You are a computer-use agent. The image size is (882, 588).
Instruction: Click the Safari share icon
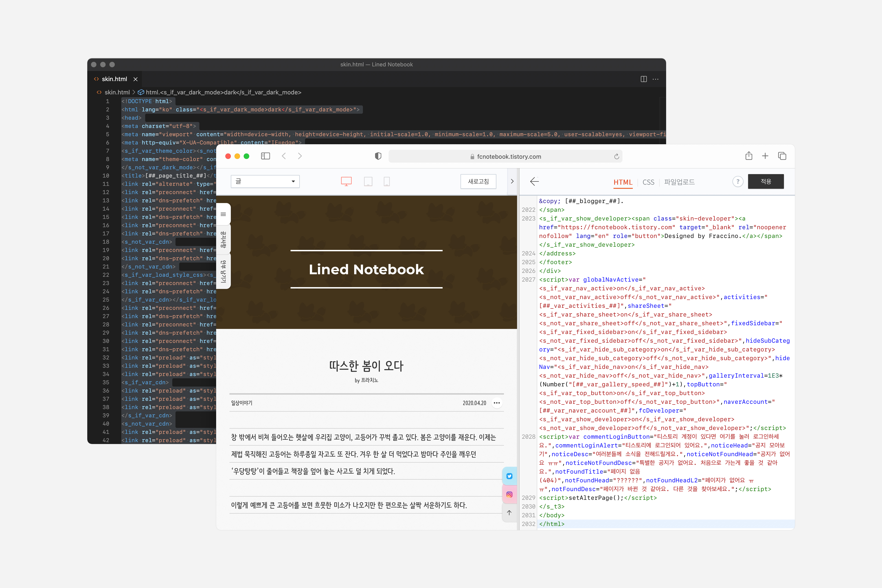[x=749, y=156]
